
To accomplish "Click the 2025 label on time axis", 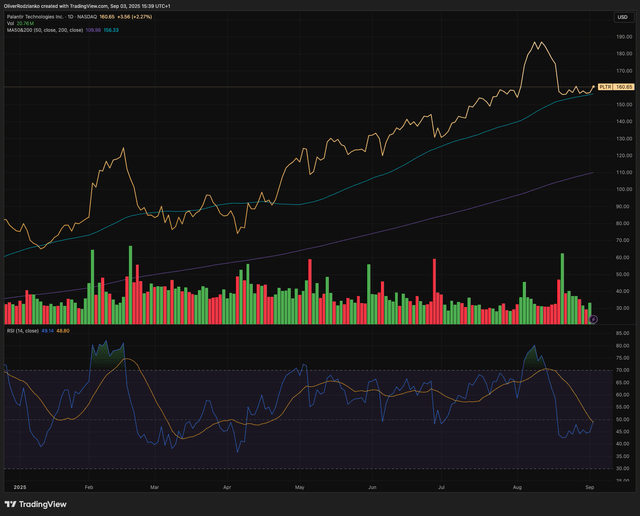I will pos(20,487).
